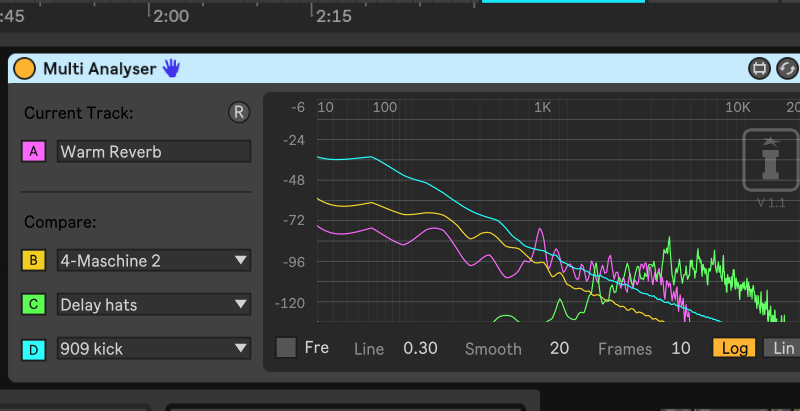The width and height of the screenshot is (800, 411).
Task: Enable the Fre checkbox
Action: point(287,348)
